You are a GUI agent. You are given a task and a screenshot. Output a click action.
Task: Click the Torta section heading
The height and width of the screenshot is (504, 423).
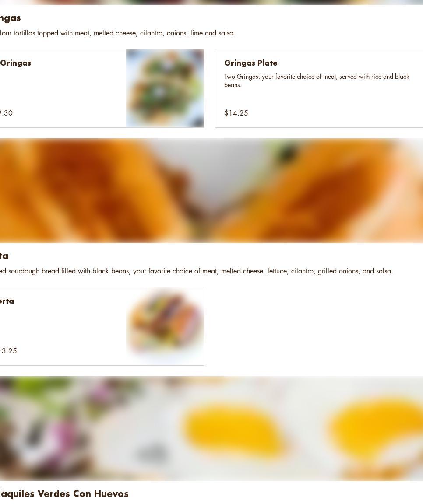(4, 256)
